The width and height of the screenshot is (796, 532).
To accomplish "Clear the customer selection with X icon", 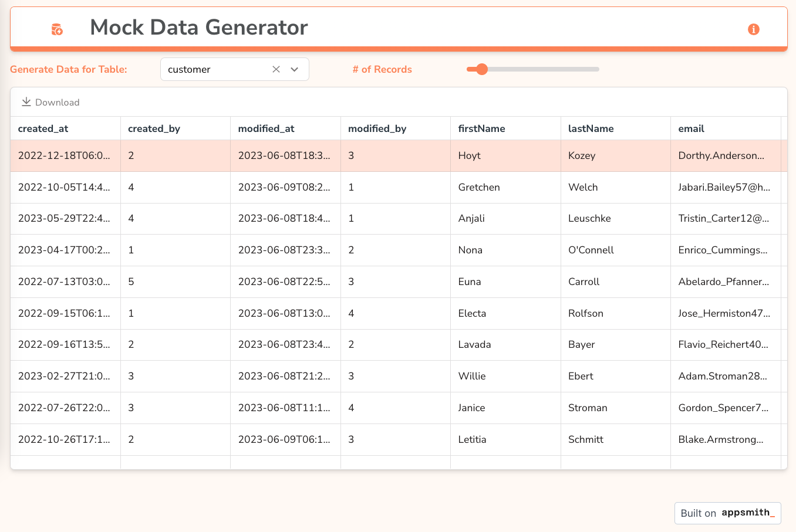I will [276, 69].
